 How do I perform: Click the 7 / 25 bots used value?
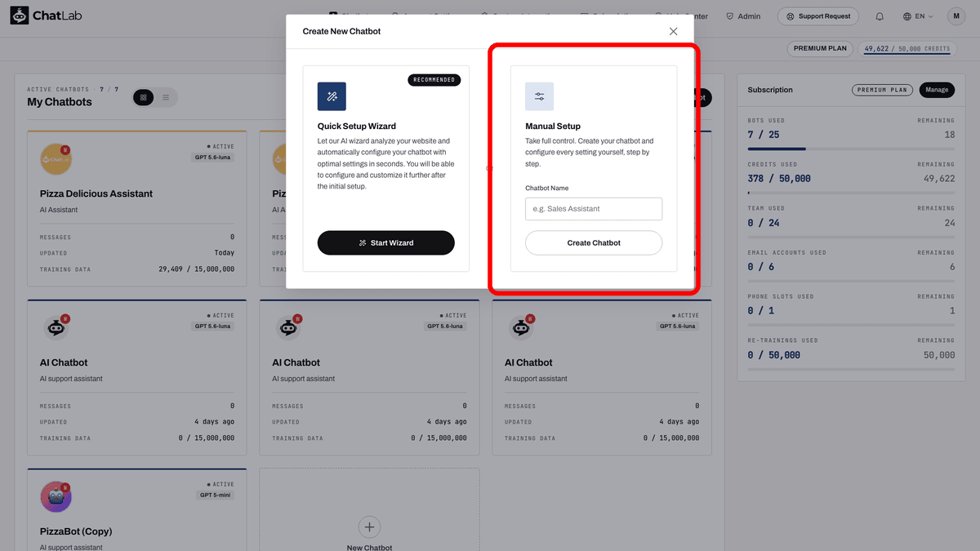(764, 135)
